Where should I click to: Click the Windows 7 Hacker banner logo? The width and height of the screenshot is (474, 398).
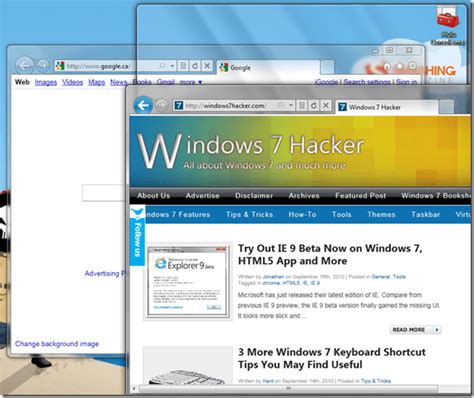coord(250,152)
